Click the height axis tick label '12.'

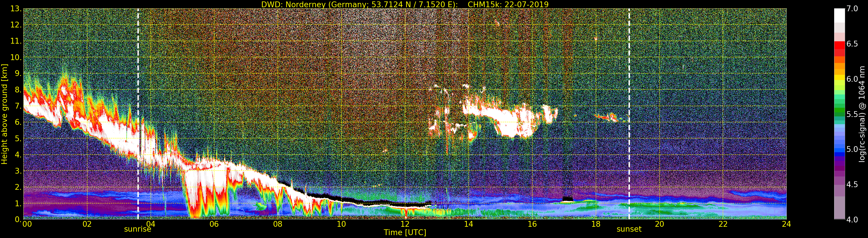pyautogui.click(x=16, y=25)
